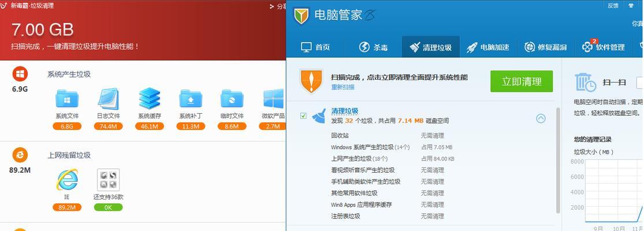Toggle the 清理垃圾 checkbox
644x231 pixels.
tap(303, 116)
